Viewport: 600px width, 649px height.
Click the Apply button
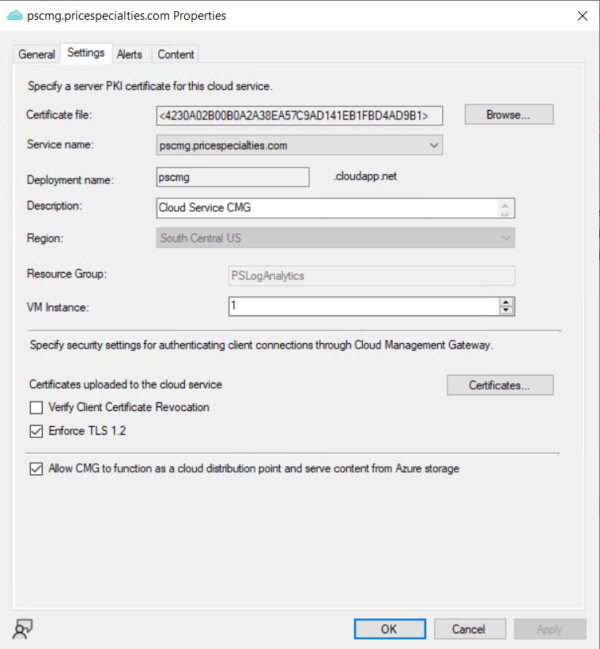[550, 629]
